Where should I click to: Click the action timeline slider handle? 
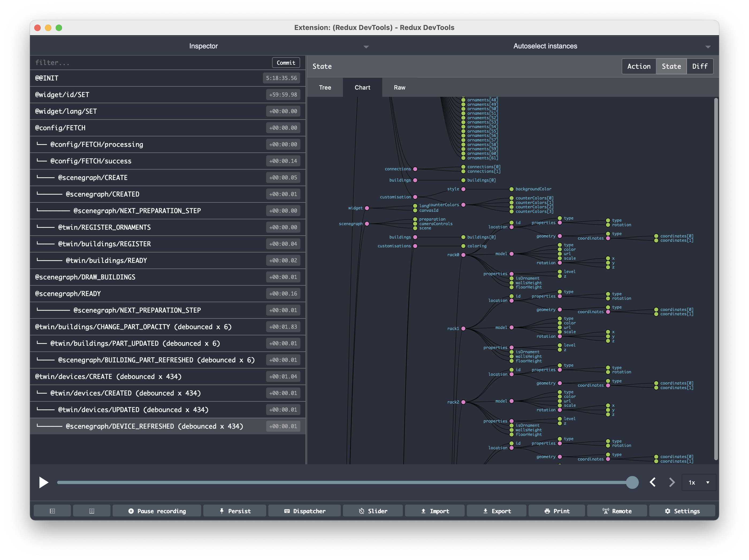coord(632,482)
